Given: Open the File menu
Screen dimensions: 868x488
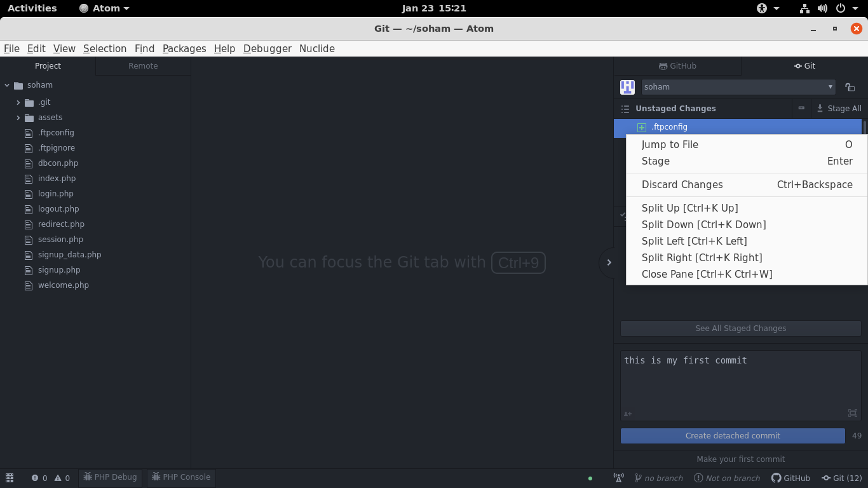Looking at the screenshot, I should (x=11, y=48).
